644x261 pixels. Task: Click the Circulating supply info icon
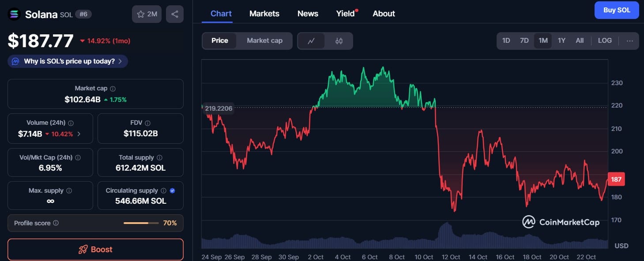[164, 191]
